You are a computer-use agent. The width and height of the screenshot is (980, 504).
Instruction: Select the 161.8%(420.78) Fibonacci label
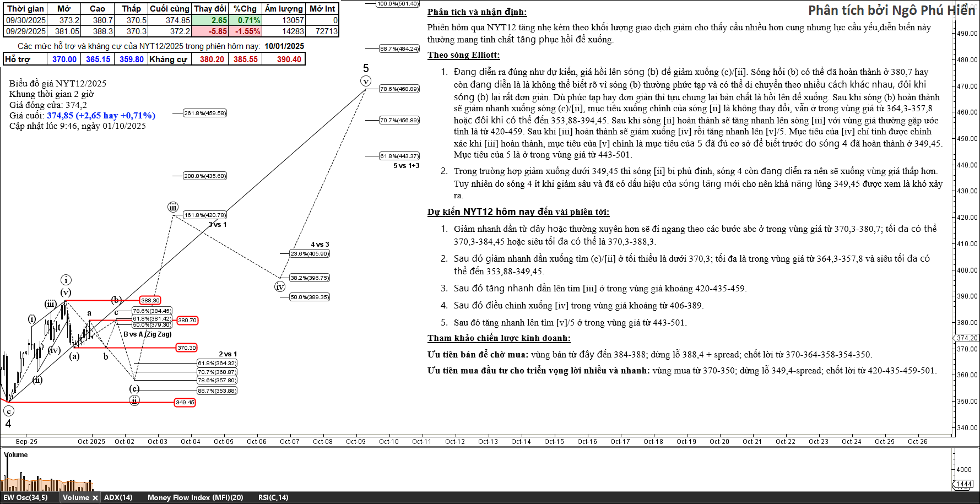[205, 215]
